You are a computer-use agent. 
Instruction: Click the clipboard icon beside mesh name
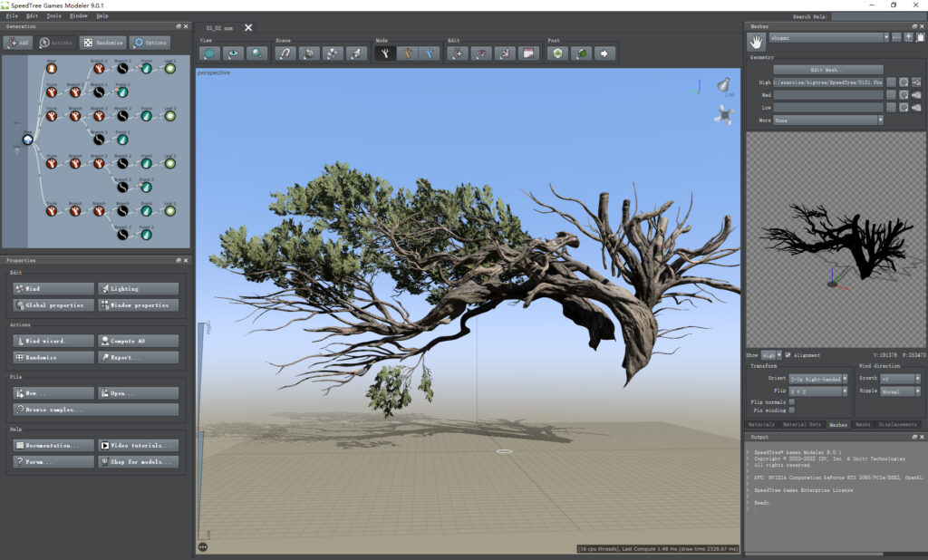click(920, 37)
